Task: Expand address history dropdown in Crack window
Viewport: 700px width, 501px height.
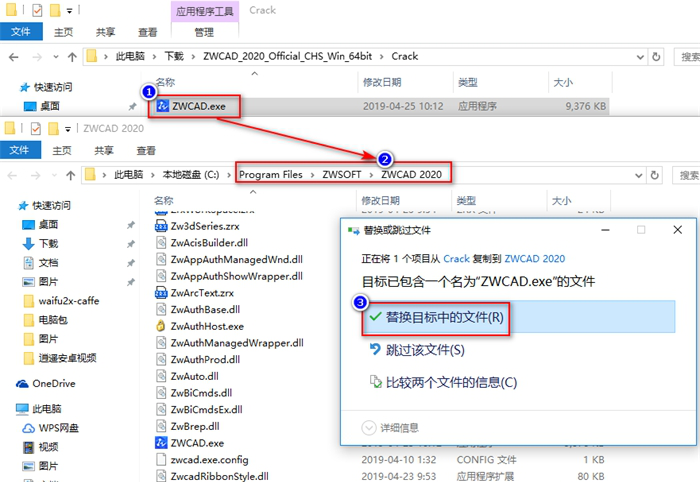Action: 640,57
